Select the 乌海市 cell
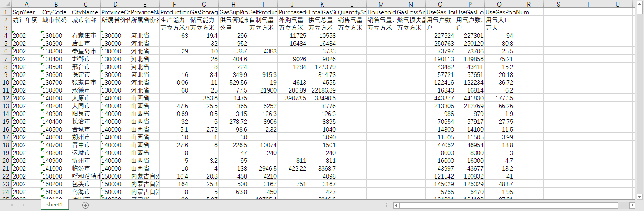The width and height of the screenshot is (644, 211). click(85, 192)
